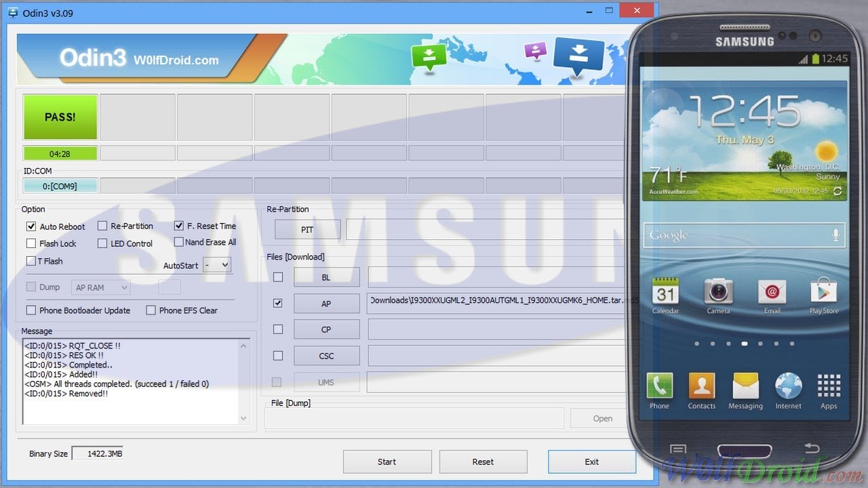The image size is (868, 488).
Task: Uncheck the Auto Reboot option
Action: (x=31, y=226)
